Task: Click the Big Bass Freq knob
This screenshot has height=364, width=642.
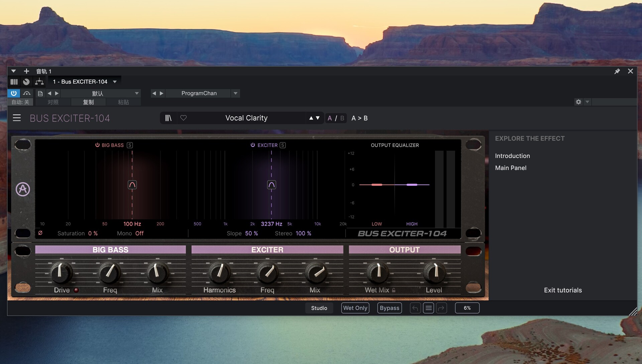Action: point(109,272)
